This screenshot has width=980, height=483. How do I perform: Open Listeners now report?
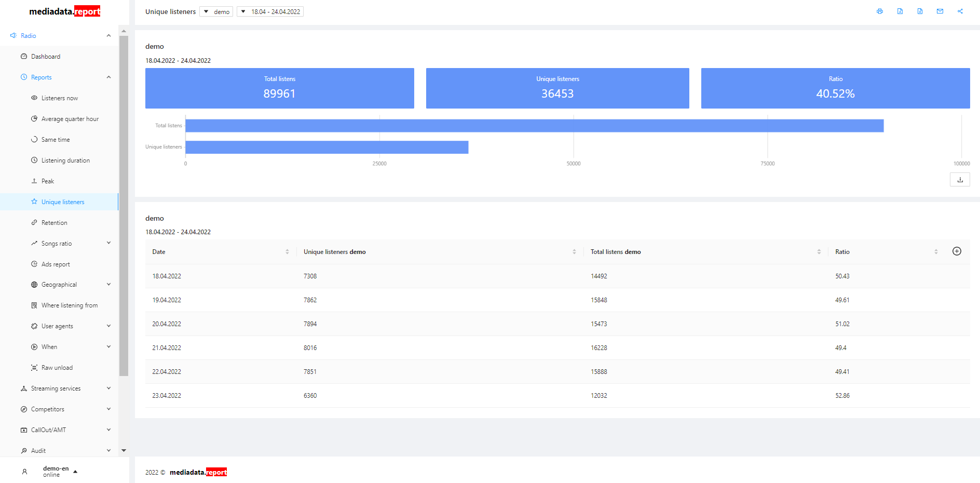59,98
